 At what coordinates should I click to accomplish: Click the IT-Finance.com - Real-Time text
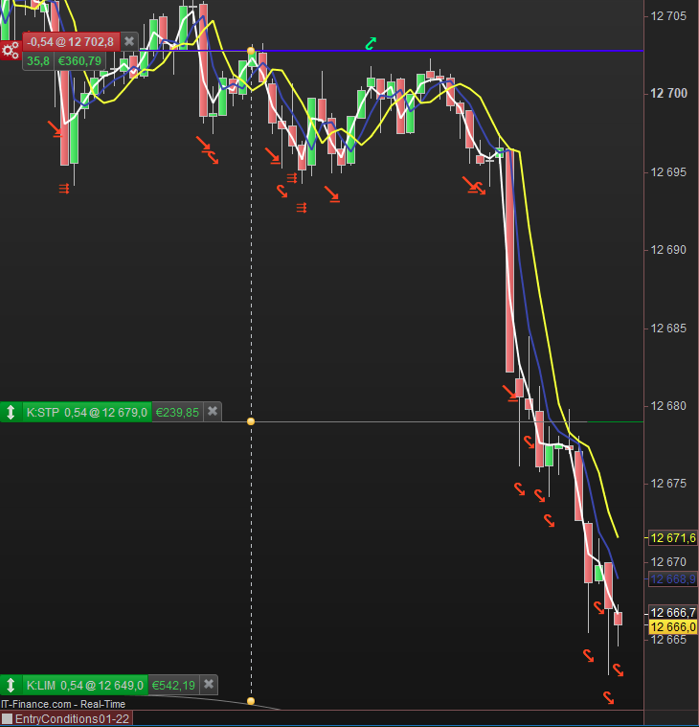(63, 704)
